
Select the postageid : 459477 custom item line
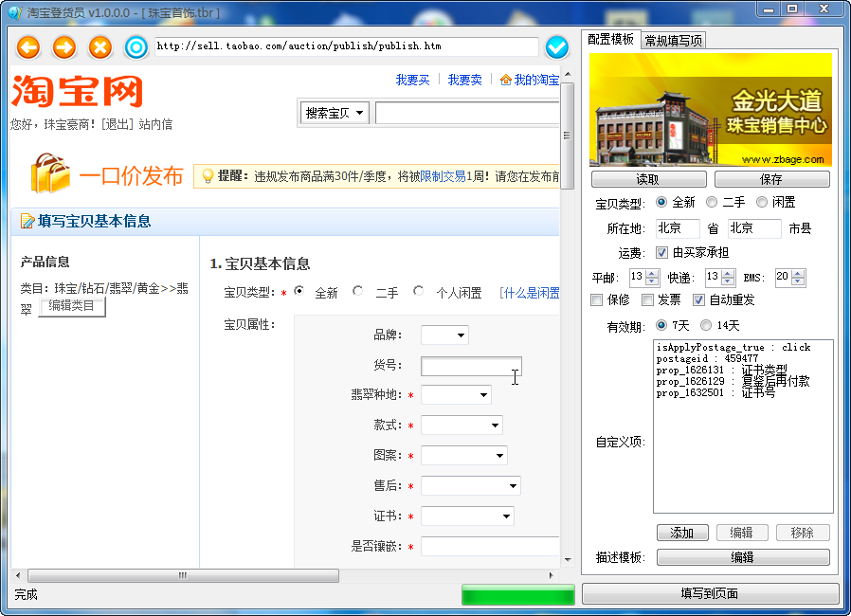[707, 358]
